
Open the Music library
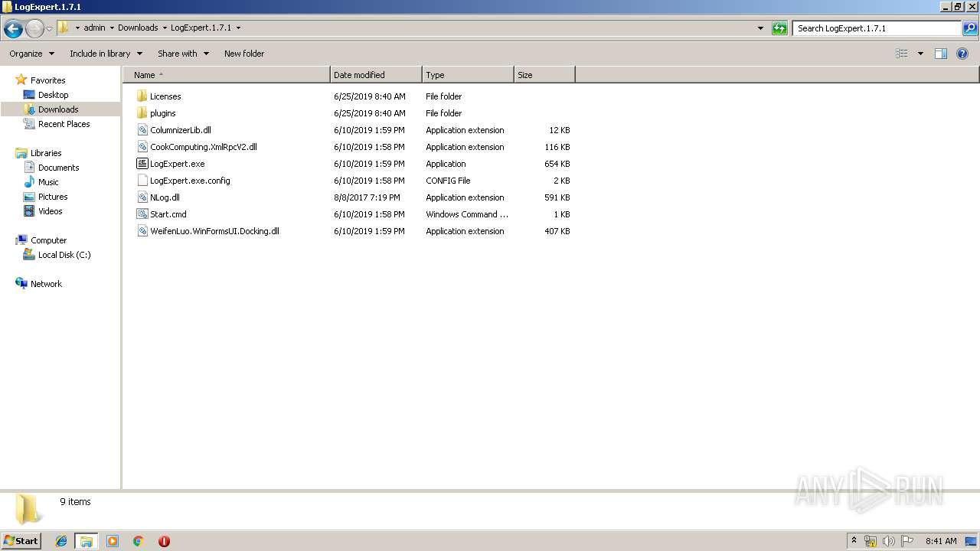[x=48, y=182]
